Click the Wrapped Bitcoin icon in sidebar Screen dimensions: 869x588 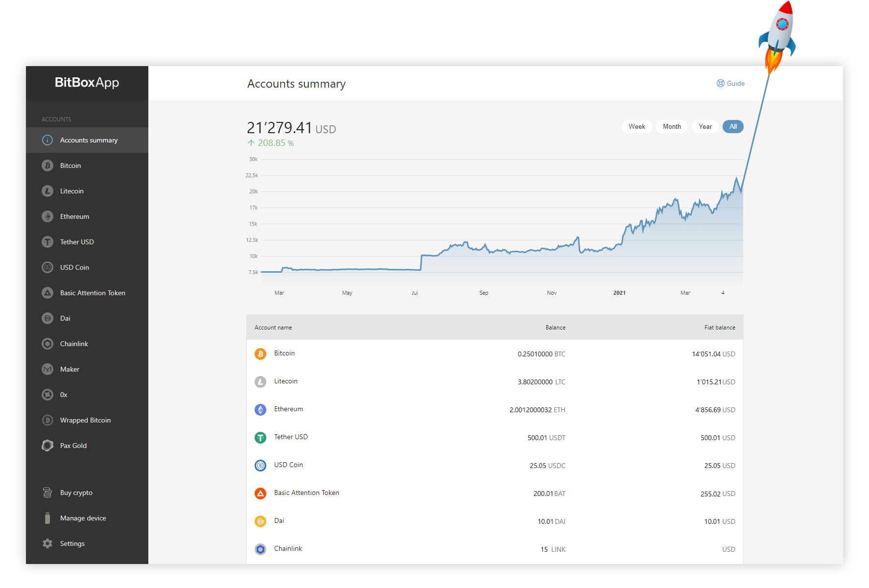[47, 420]
